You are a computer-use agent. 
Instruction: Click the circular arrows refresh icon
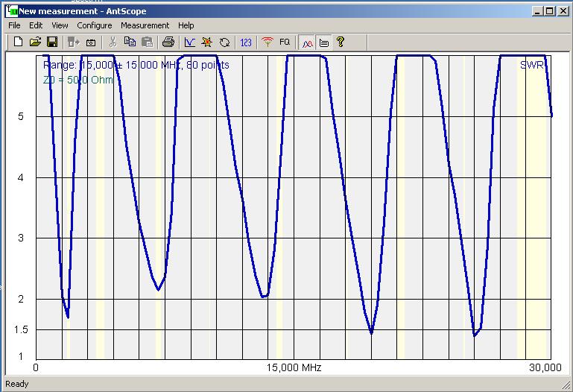point(224,42)
